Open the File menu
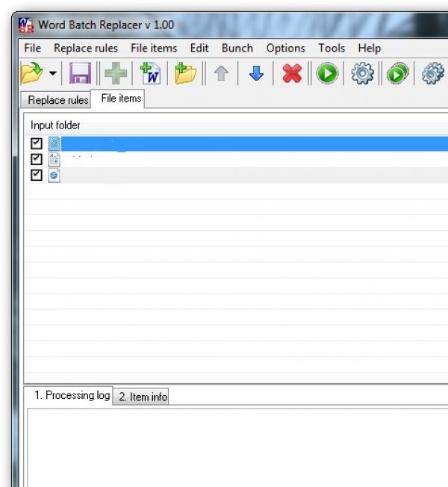The width and height of the screenshot is (448, 487). point(32,48)
